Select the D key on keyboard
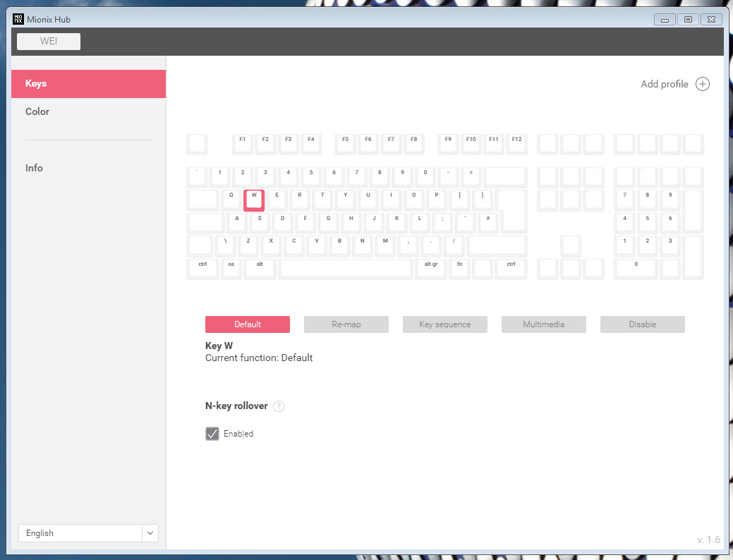This screenshot has width=733, height=560. tap(282, 224)
